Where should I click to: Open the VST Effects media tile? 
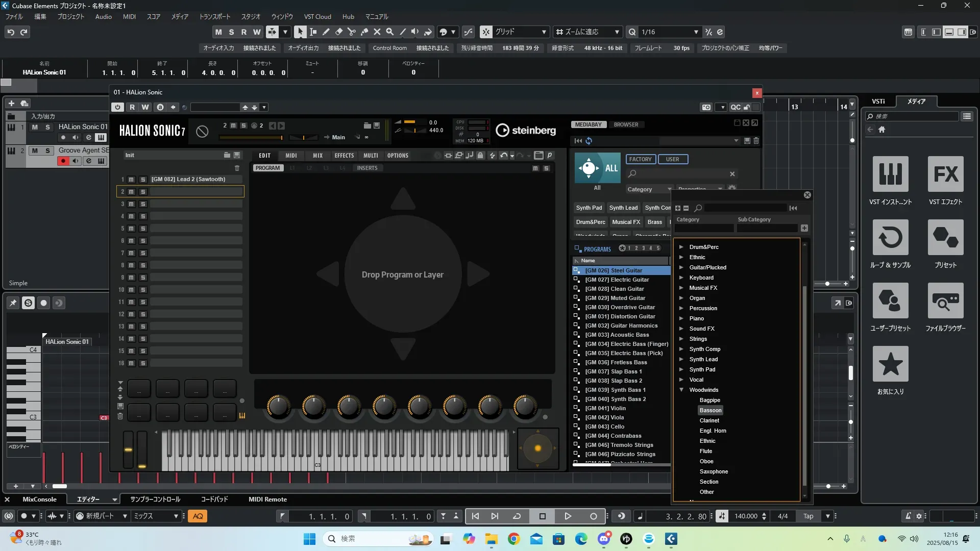(x=945, y=174)
